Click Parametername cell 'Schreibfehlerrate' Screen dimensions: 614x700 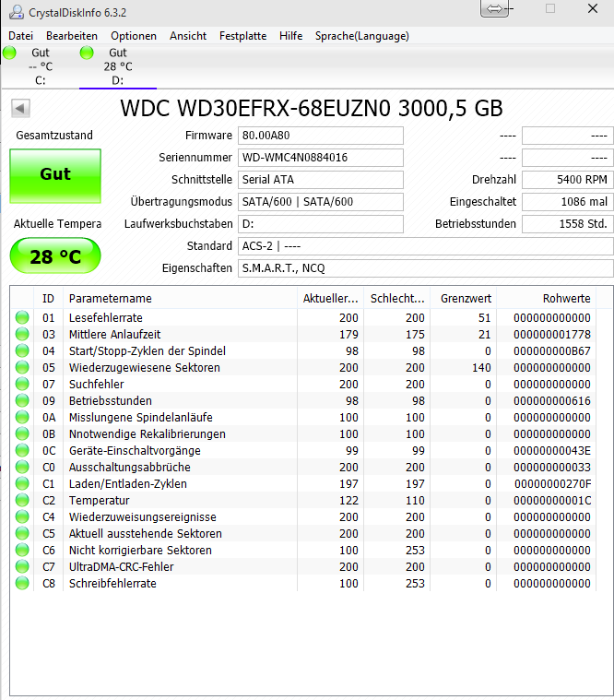point(112,584)
